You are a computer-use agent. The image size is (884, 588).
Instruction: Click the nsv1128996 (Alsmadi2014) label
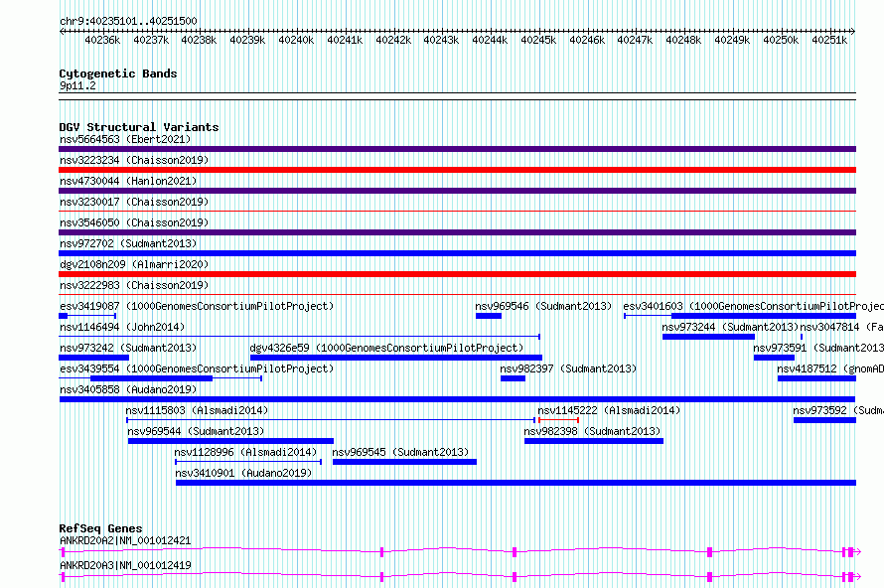(x=245, y=452)
